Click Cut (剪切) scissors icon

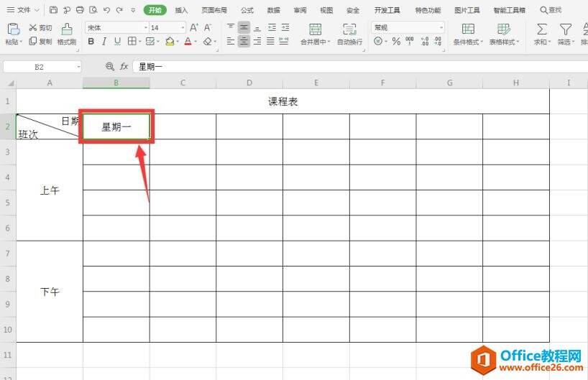[x=33, y=28]
